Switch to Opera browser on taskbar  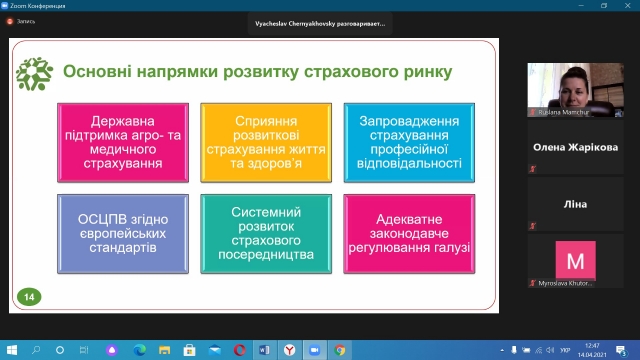[240, 350]
